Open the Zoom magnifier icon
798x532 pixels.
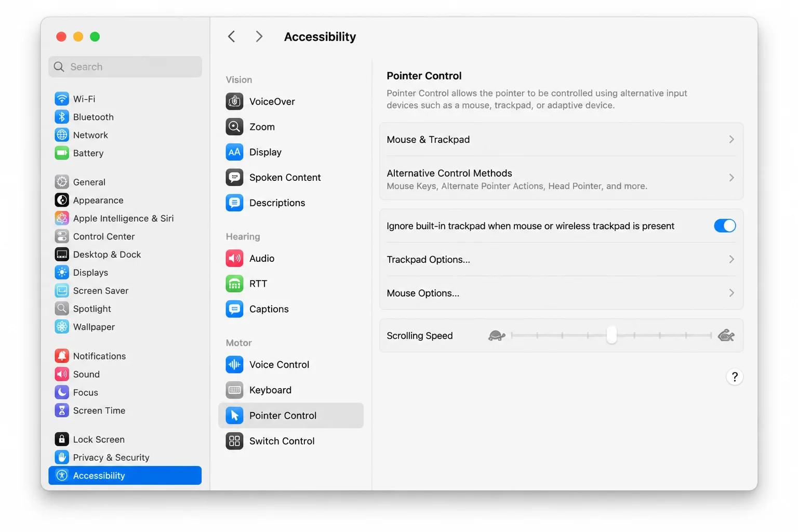click(234, 127)
